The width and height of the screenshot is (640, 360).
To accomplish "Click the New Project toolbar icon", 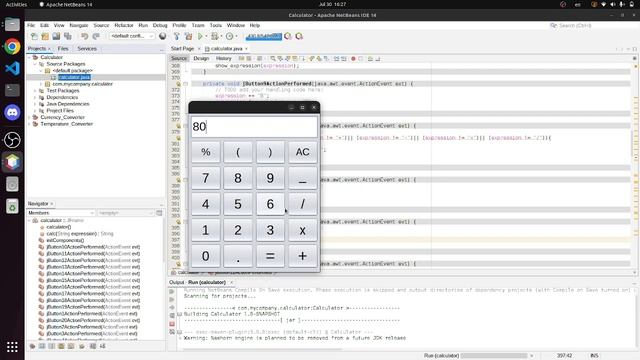I will coord(45,36).
